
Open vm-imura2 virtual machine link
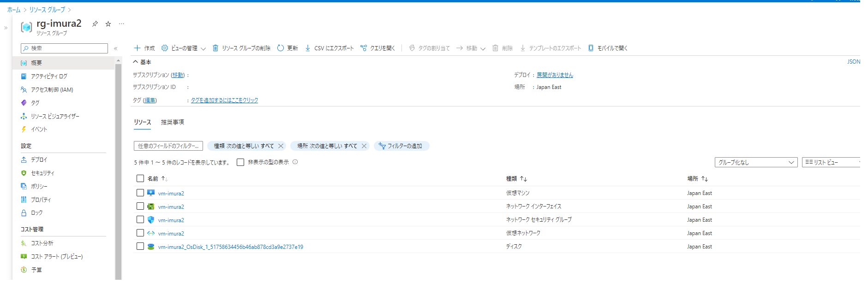[x=171, y=194]
